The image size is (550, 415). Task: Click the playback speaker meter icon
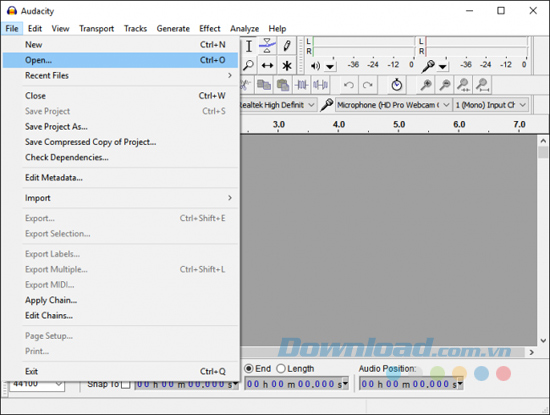click(315, 66)
